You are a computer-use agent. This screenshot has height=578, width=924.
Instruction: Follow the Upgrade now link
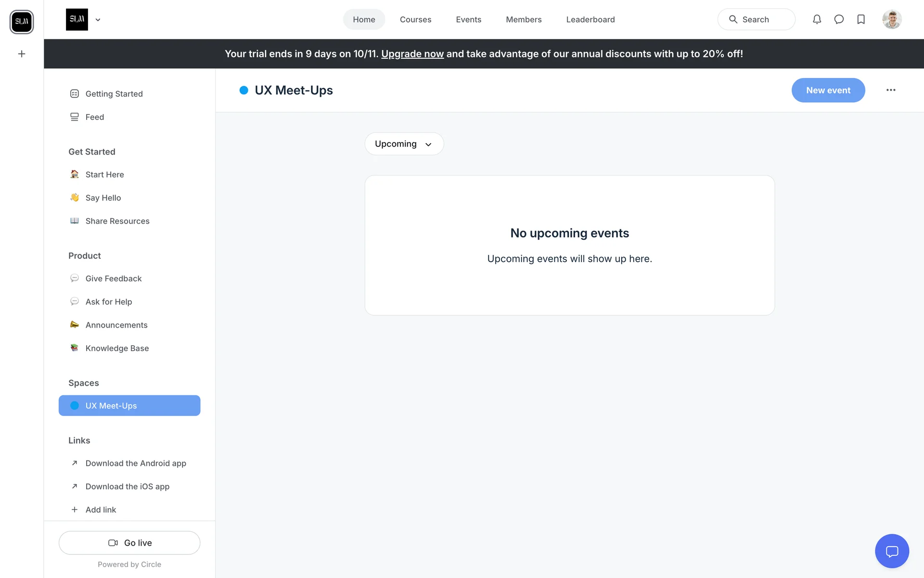(412, 54)
